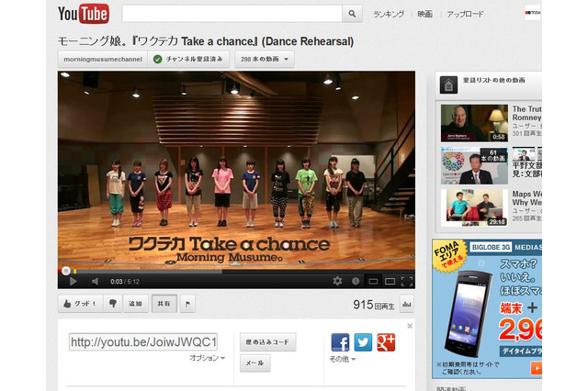Expand the その他 more-sharing dropdown

(x=343, y=359)
